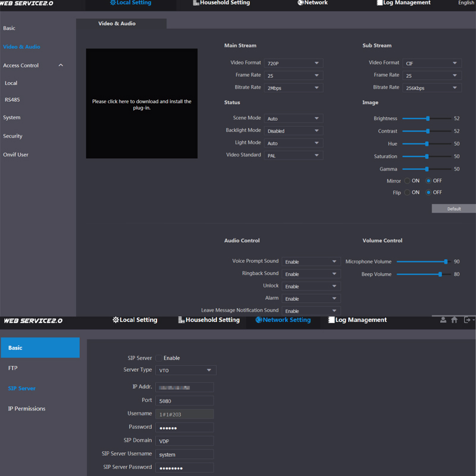Click the logout icon in the lower header

[467, 320]
